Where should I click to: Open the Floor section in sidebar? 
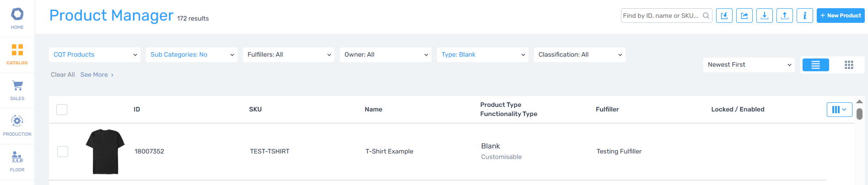coord(17,161)
